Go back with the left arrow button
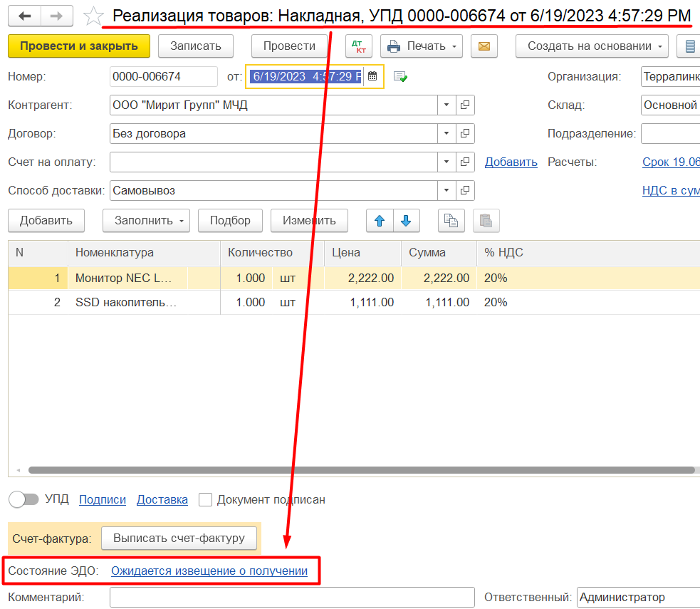700x609 pixels. [x=24, y=16]
